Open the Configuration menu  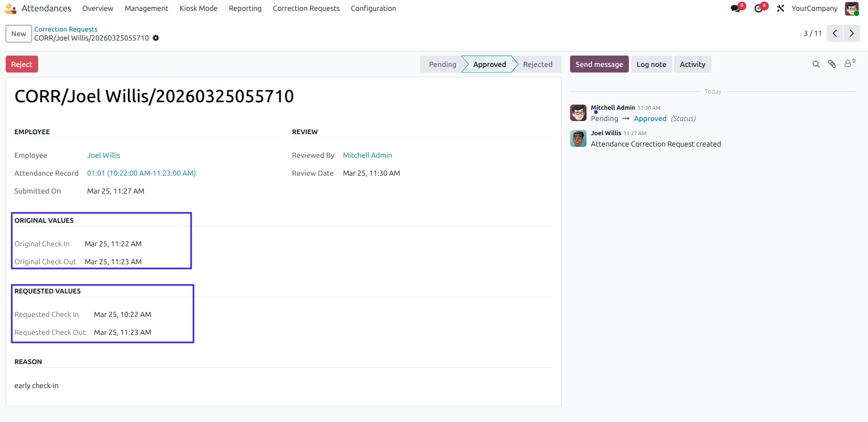point(373,8)
